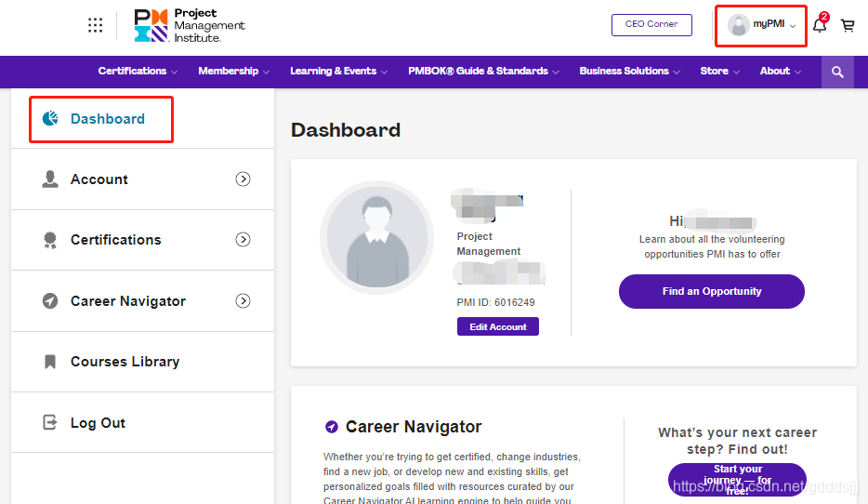Select Certifications label in the sidebar

tap(115, 240)
